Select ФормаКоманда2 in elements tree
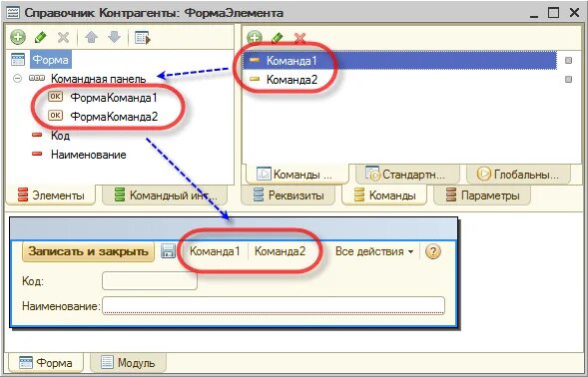The width and height of the screenshot is (588, 377). pyautogui.click(x=114, y=117)
